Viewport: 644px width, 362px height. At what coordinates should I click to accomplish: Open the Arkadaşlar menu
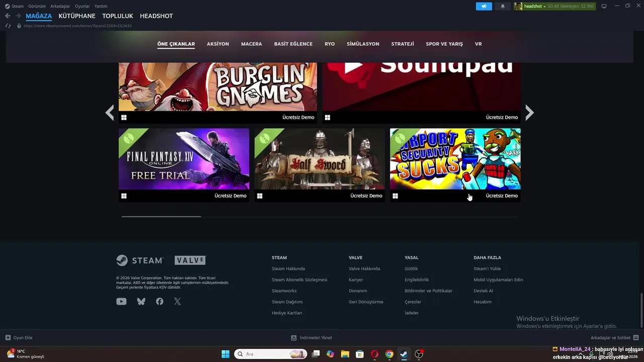pos(60,6)
